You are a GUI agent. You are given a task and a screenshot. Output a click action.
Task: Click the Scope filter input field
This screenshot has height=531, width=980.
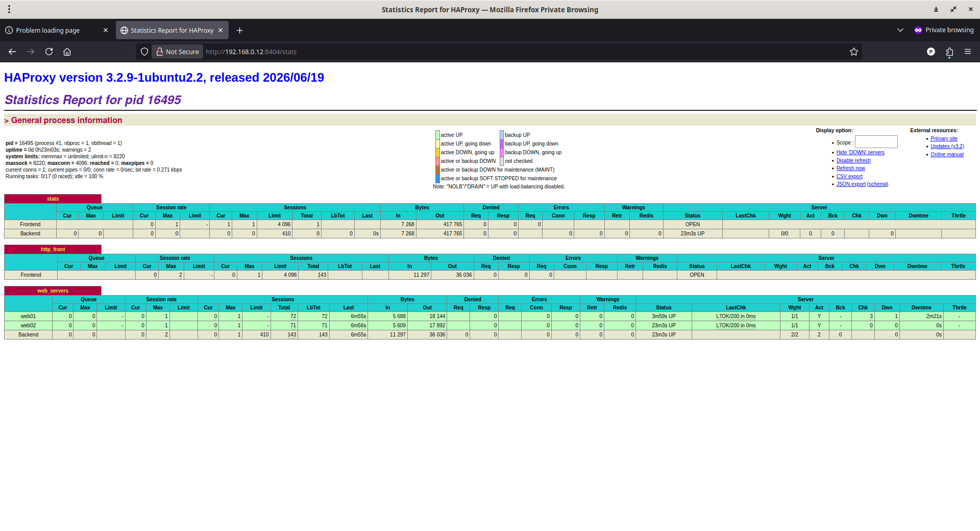876,142
